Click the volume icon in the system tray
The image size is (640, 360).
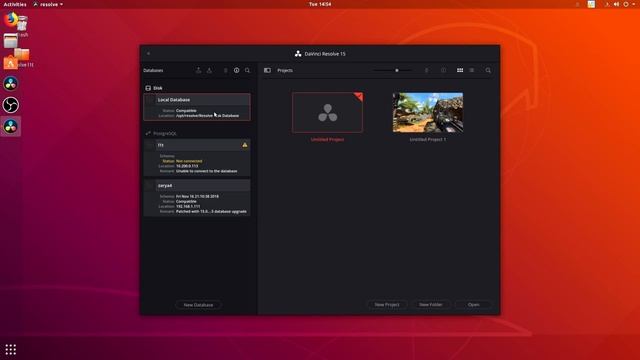pyautogui.click(x=616, y=4)
